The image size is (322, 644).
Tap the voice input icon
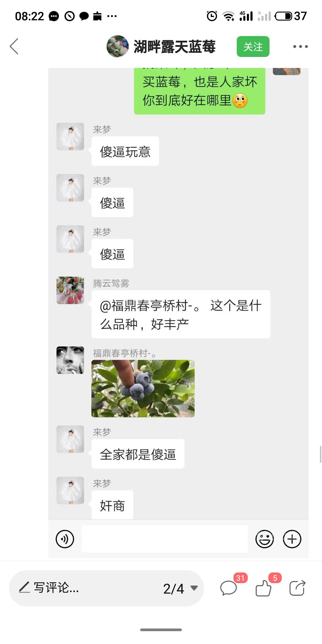click(x=65, y=539)
